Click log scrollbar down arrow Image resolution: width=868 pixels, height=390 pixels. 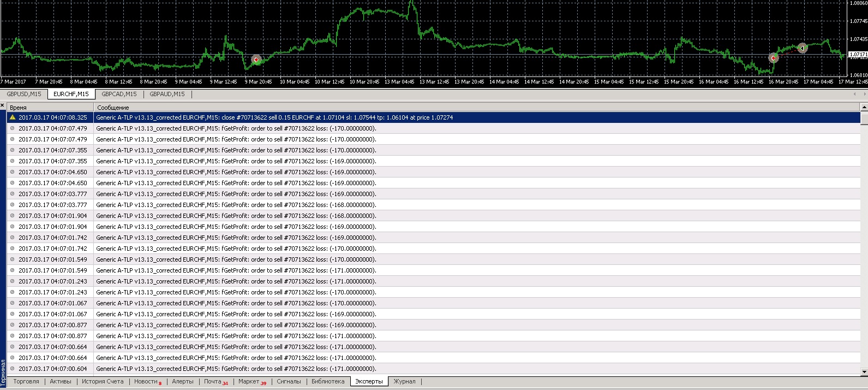864,372
